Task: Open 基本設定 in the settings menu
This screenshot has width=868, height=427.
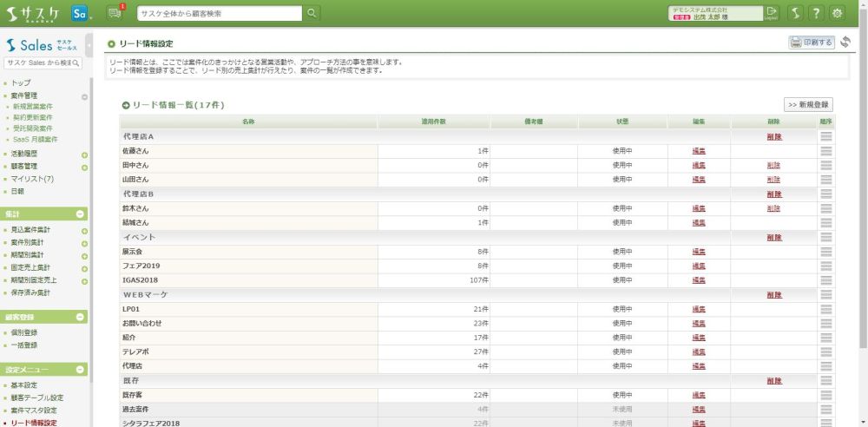Action: pos(23,384)
